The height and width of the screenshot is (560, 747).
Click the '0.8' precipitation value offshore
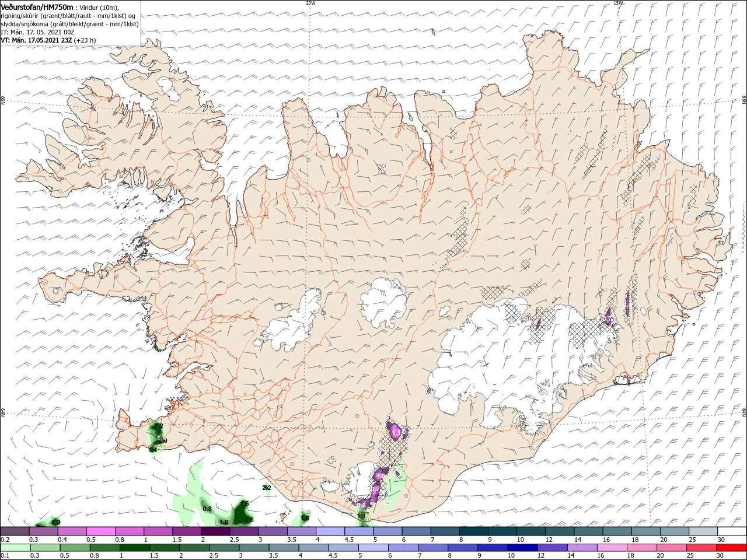coord(207,509)
